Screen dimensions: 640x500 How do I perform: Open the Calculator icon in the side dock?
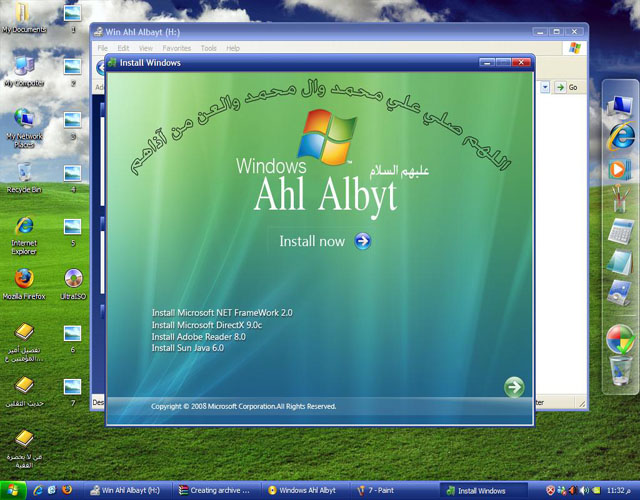coord(620,231)
